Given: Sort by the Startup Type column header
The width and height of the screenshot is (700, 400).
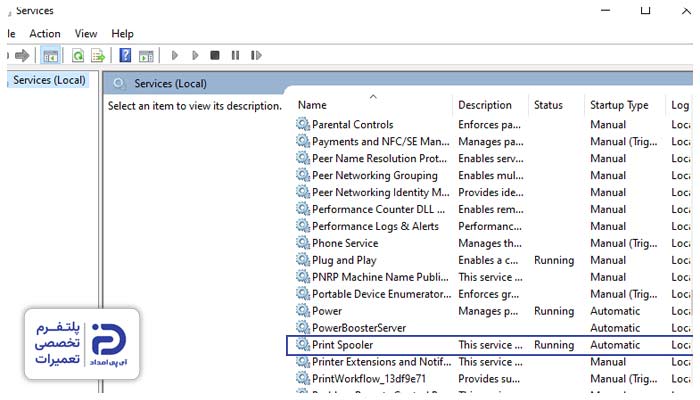Looking at the screenshot, I should [619, 105].
